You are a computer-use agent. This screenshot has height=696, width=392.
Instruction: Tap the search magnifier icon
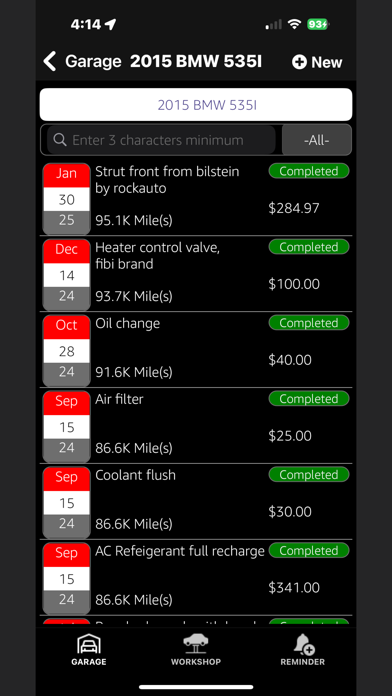coord(59,140)
